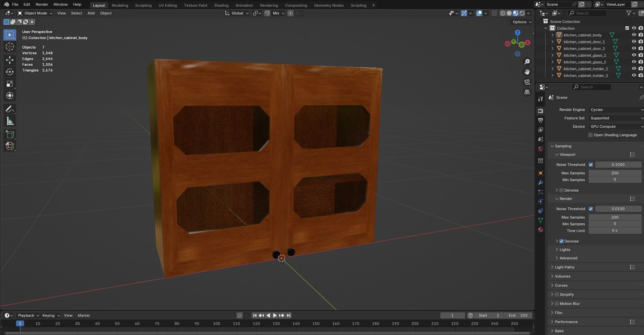Image resolution: width=644 pixels, height=335 pixels.
Task: Toggle Viewport Noise Threshold checkbox
Action: point(591,165)
